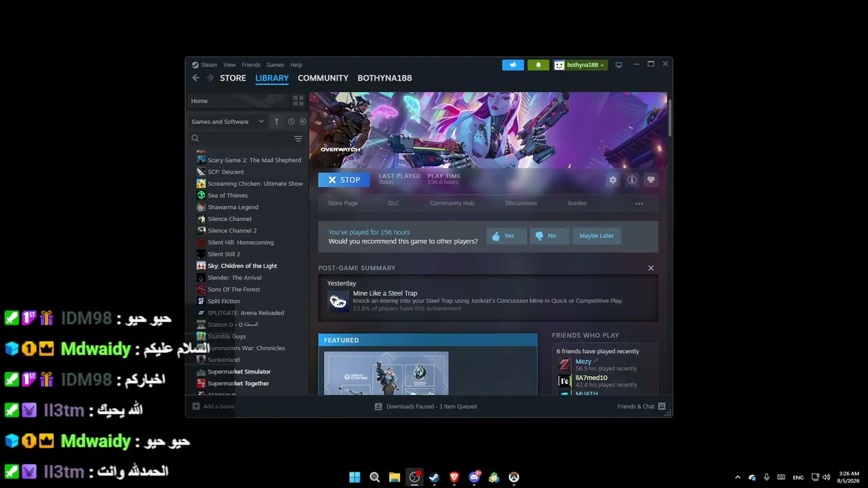Viewport: 868px width, 488px height.
Task: Open the more links ellipsis menu
Action: [639, 203]
